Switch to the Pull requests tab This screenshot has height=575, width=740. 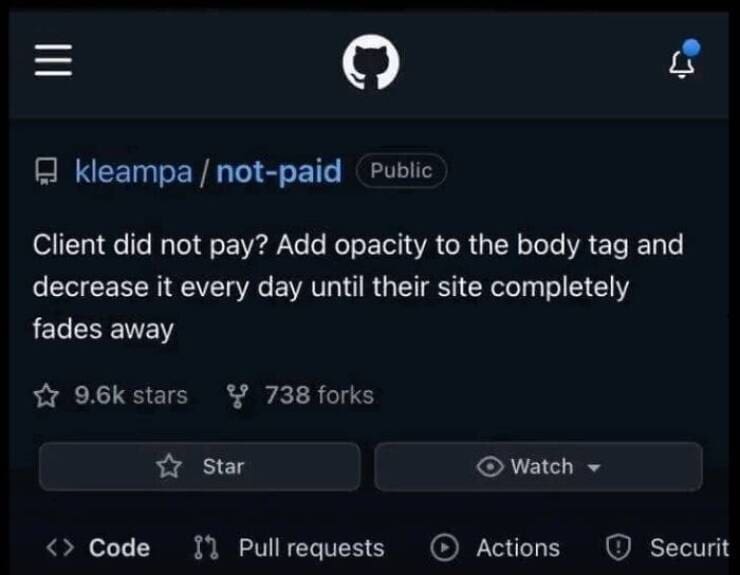click(x=289, y=548)
